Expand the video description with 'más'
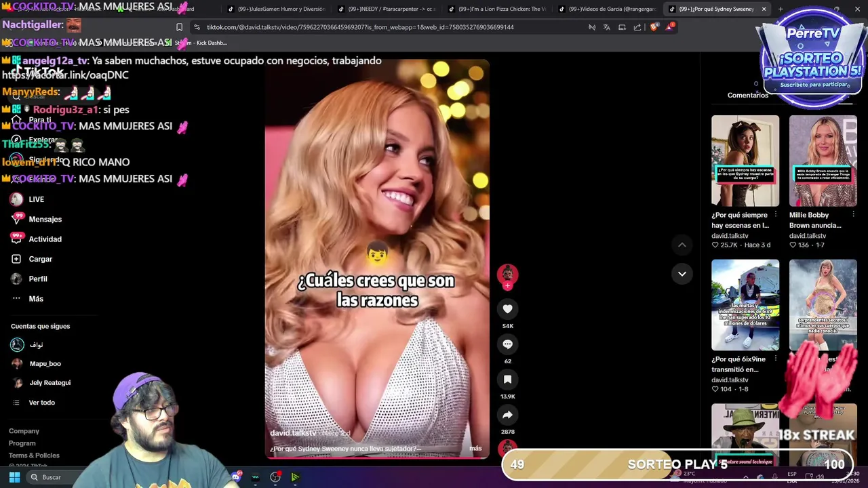Viewport: 868px width, 488px height. pos(475,448)
